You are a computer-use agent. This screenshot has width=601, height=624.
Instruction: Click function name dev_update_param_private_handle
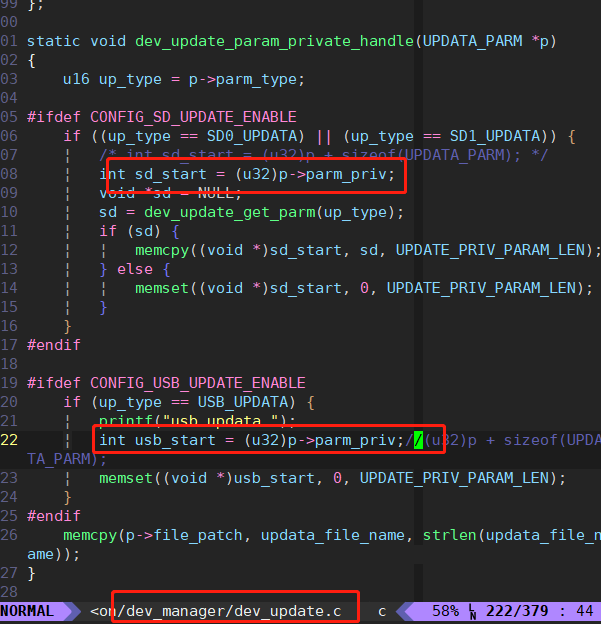(x=274, y=41)
